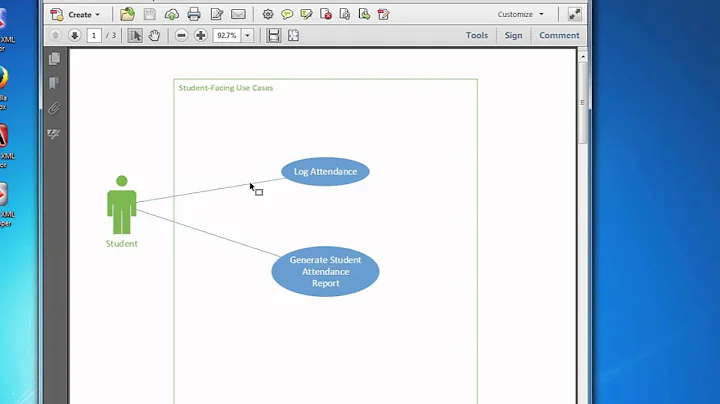Show the Signatures panel
The image size is (720, 404).
coord(54,134)
